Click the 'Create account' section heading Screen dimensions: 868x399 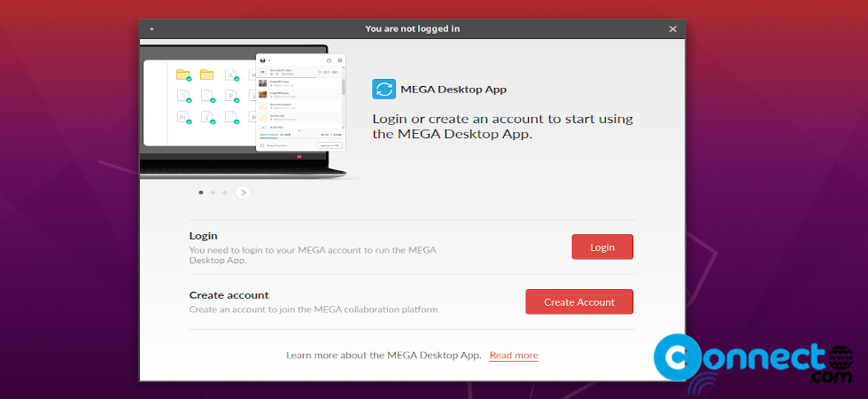click(x=229, y=294)
